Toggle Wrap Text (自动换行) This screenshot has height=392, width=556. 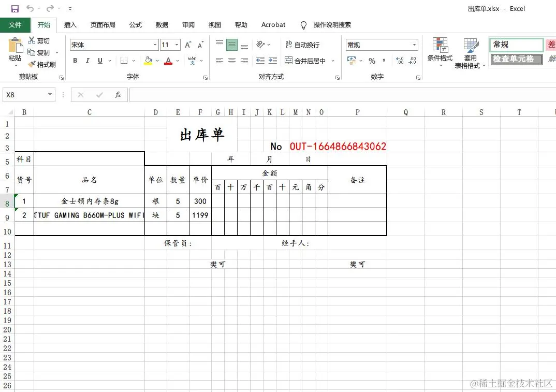[302, 45]
